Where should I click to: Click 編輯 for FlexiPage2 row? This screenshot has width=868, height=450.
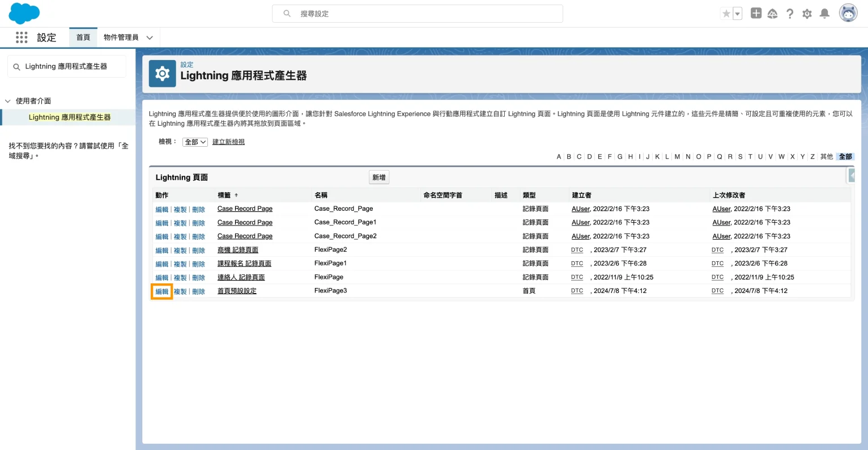coord(162,251)
